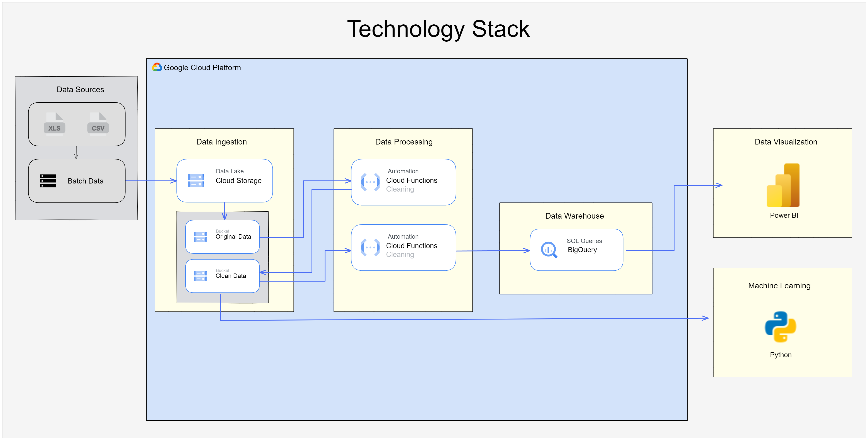Image resolution: width=868 pixels, height=440 pixels.
Task: Click the Power BI logo
Action: 783,185
